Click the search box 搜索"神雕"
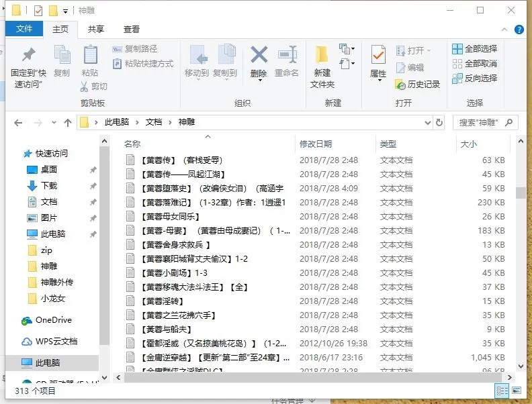This screenshot has height=404, width=532. click(x=485, y=122)
